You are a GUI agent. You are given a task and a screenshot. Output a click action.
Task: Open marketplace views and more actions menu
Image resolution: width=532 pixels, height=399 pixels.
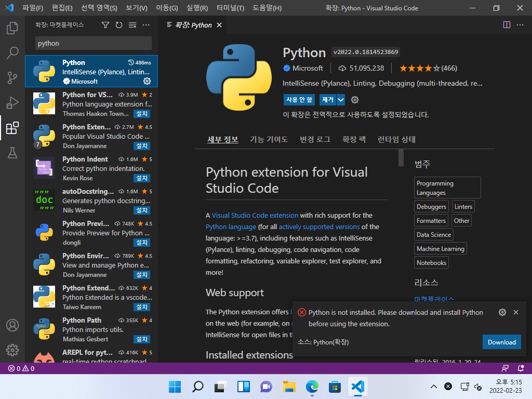(x=146, y=25)
